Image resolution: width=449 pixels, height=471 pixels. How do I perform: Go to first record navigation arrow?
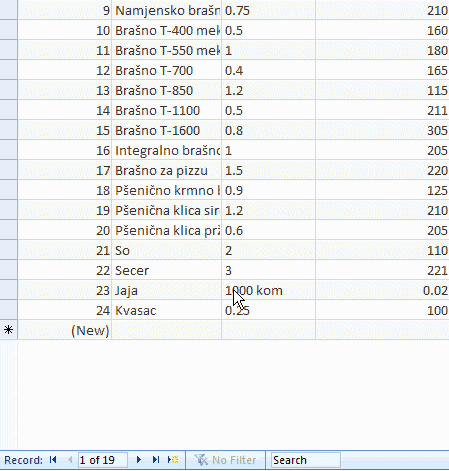[53, 460]
